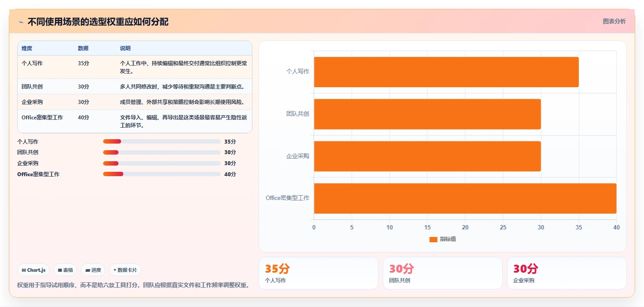This screenshot has height=307, width=644.
Task: Click the 表格 tag chip
Action: coord(65,270)
